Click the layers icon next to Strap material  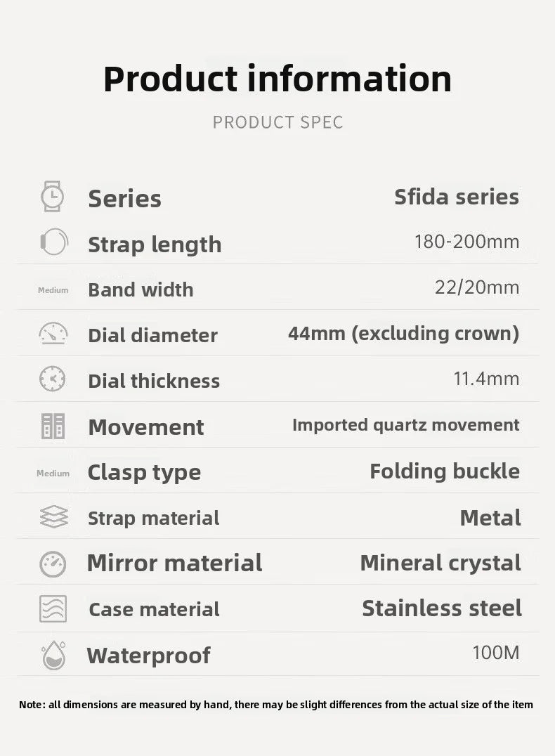point(53,517)
